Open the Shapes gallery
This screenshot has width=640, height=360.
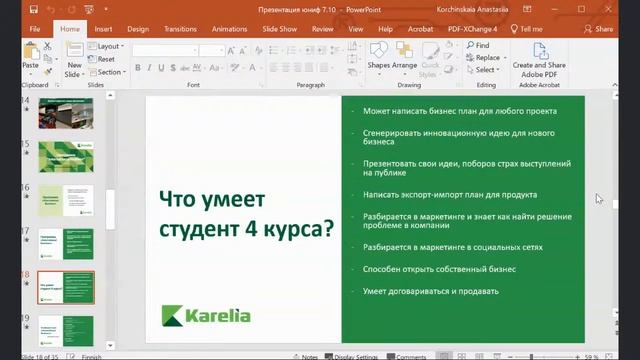[378, 59]
